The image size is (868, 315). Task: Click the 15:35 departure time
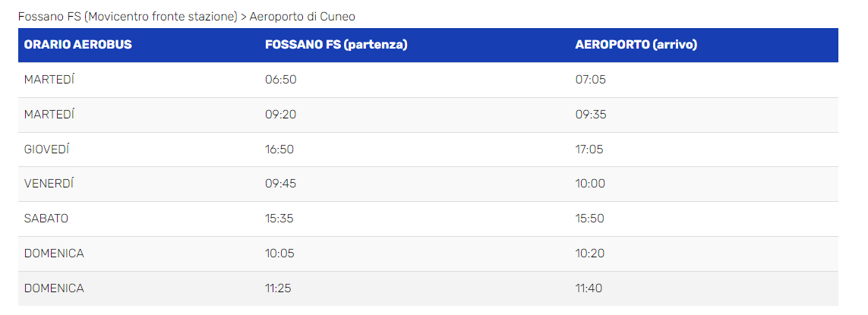pos(279,219)
